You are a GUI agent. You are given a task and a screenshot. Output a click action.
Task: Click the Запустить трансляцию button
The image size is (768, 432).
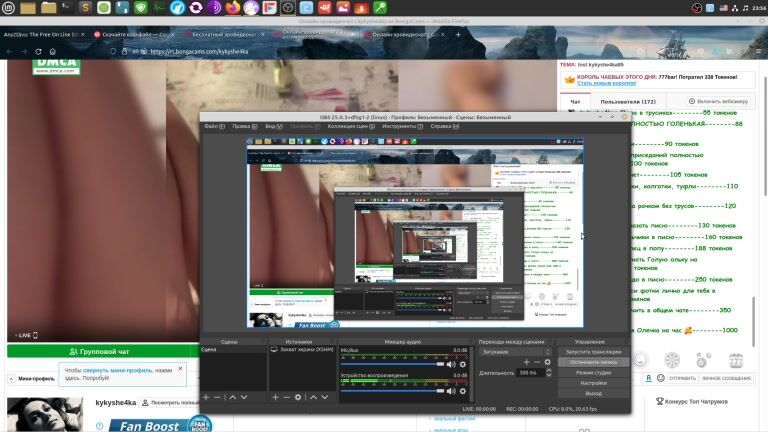click(594, 352)
